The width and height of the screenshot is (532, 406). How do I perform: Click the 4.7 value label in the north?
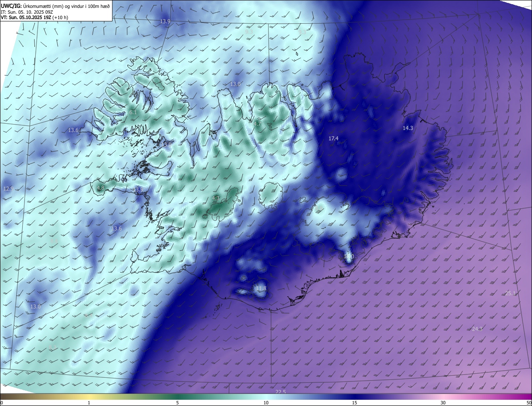point(257,124)
